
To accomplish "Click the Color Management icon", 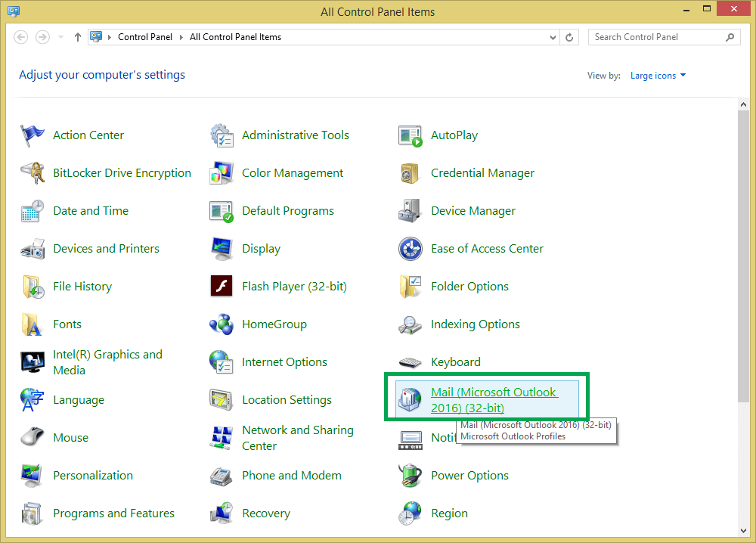I will pyautogui.click(x=222, y=173).
